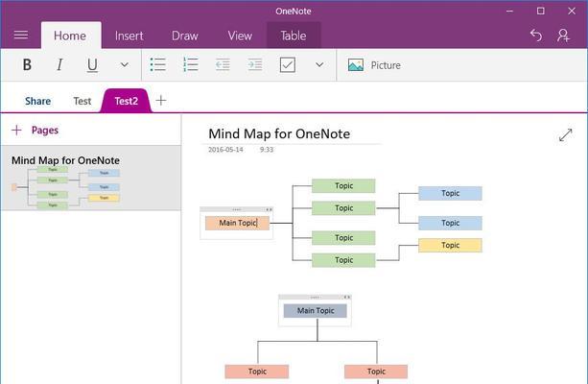This screenshot has height=384, width=588.
Task: Click the third green Topic box
Action: [343, 238]
